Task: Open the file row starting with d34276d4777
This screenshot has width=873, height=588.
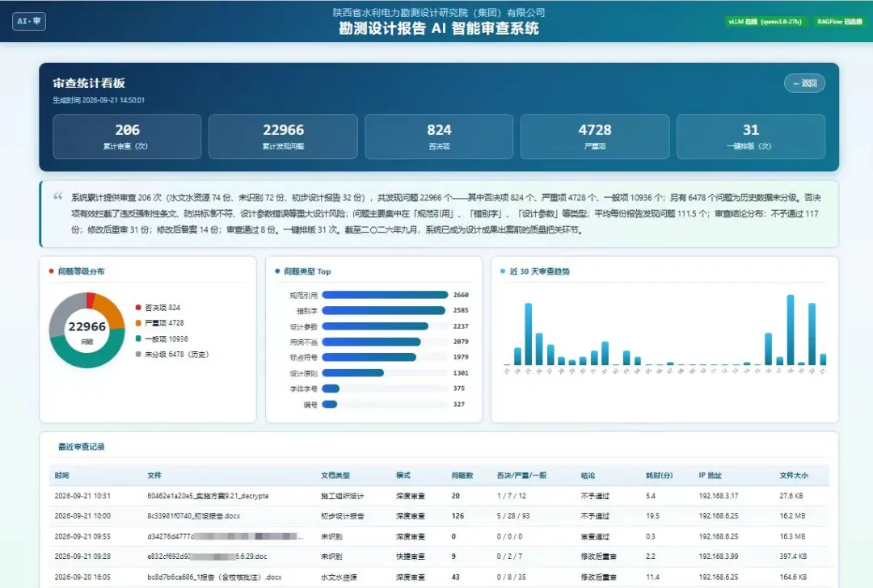Action: click(x=225, y=536)
